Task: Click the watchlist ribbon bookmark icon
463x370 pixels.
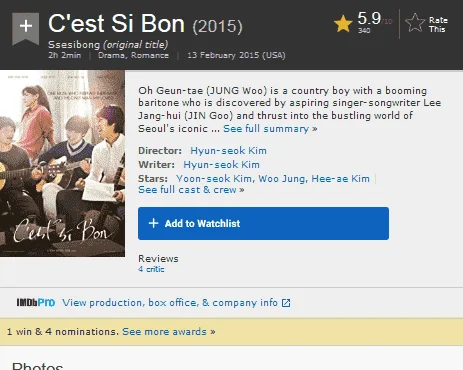Action: point(26,28)
